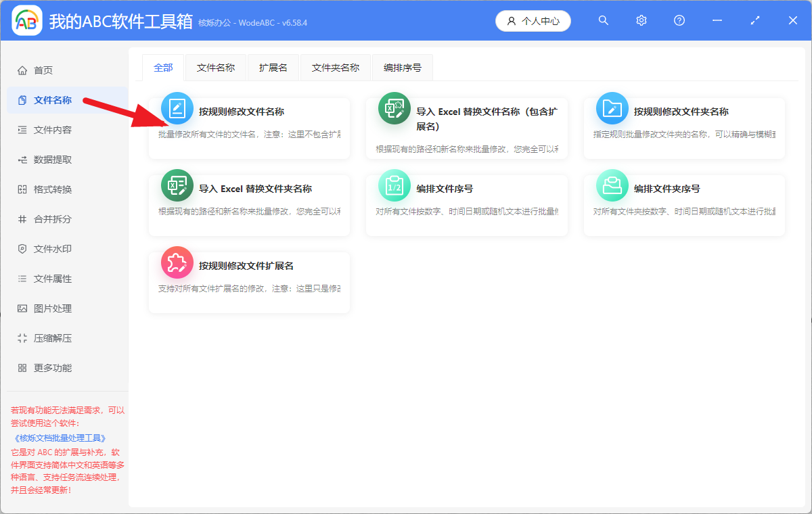Click the search magnifier icon
Screen dimensions: 812x514
pyautogui.click(x=603, y=20)
